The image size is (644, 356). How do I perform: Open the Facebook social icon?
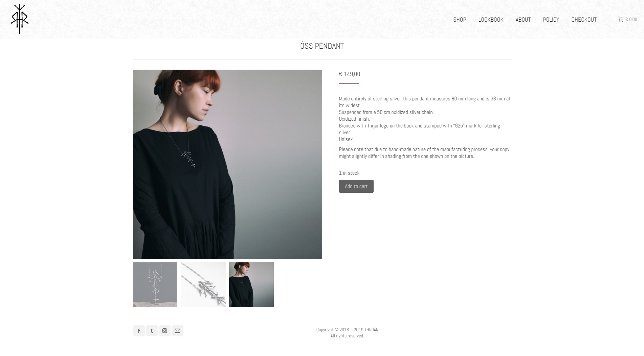[x=139, y=331]
